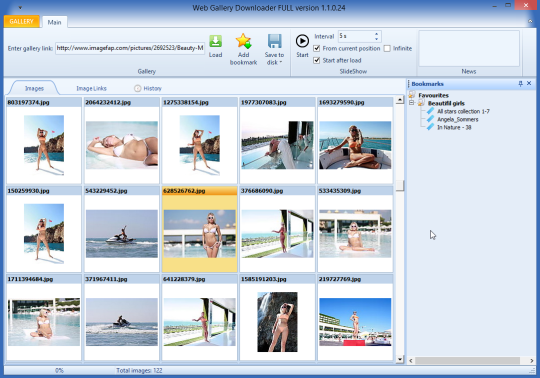Image resolution: width=540 pixels, height=378 pixels.
Task: Open the GALLERY application menu
Action: click(x=21, y=21)
